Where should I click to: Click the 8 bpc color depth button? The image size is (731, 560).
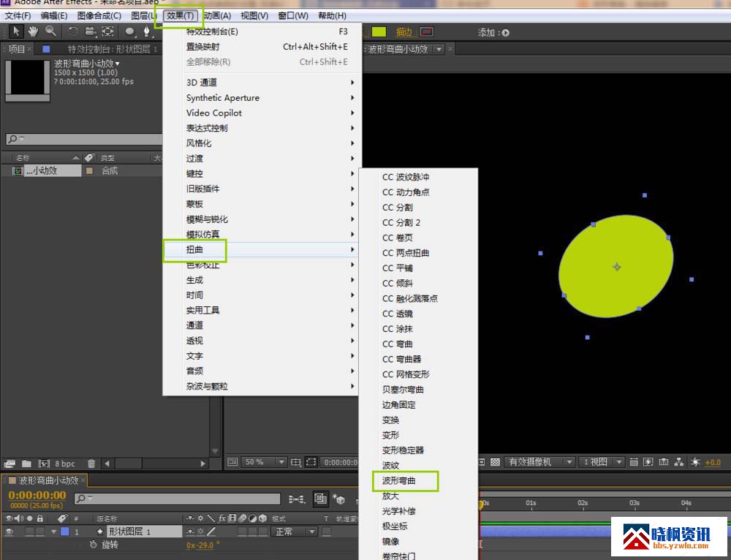[65, 463]
